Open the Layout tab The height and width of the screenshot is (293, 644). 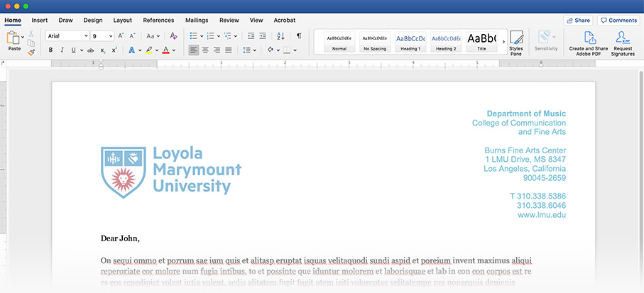pos(122,20)
